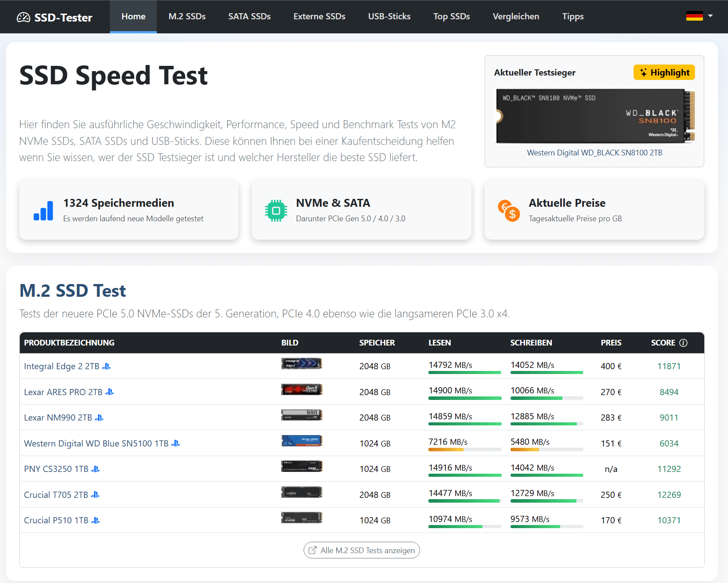This screenshot has height=583, width=728.
Task: Go to the SATA SSDs navigation tab
Action: tap(249, 17)
